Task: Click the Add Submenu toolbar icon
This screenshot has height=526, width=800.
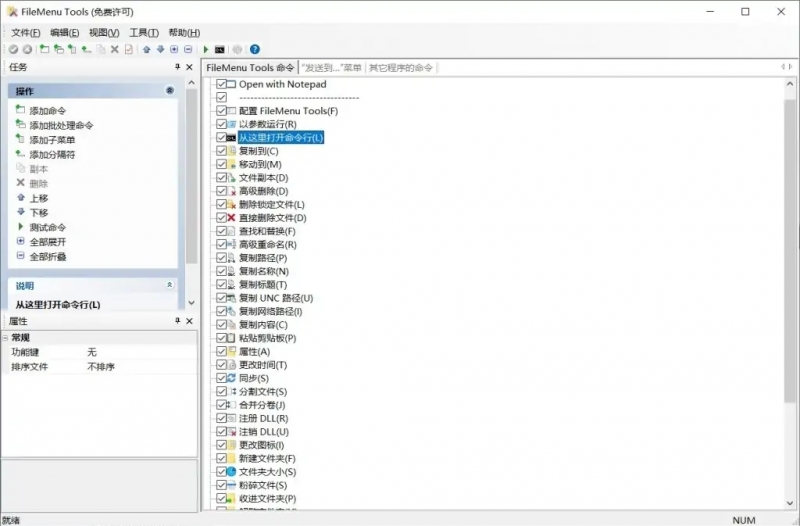Action: [72, 49]
